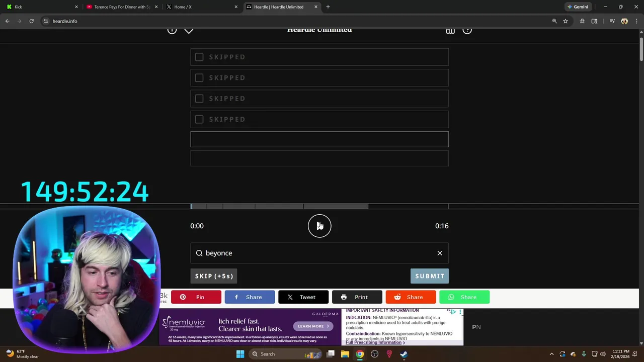
Task: Tweet this page on X
Action: [303, 297]
